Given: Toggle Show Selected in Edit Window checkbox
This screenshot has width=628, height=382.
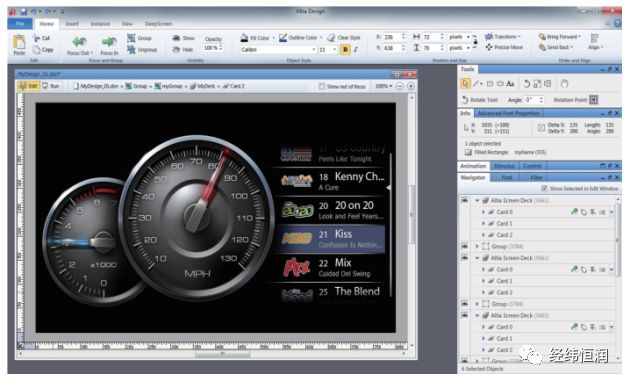Looking at the screenshot, I should coord(544,188).
